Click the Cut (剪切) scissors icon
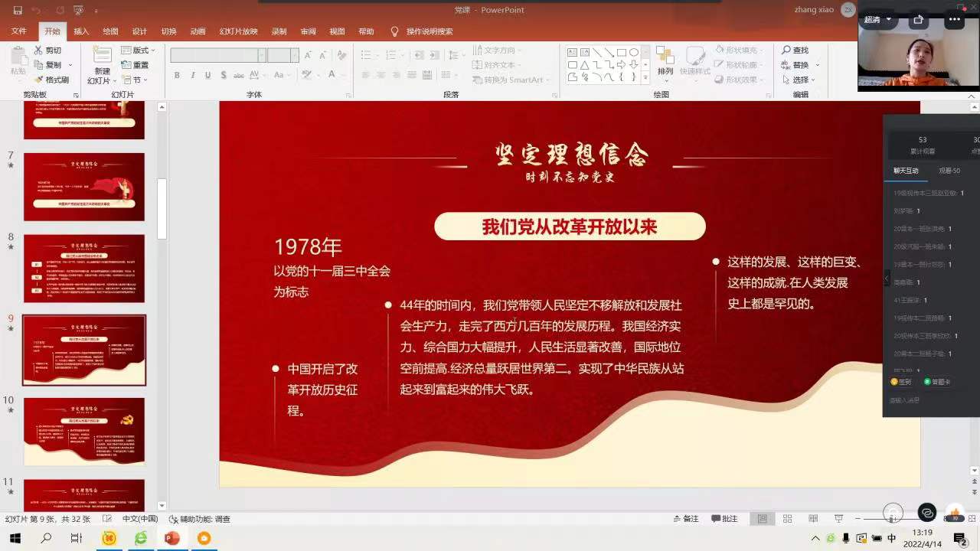The image size is (980, 551). (x=38, y=51)
